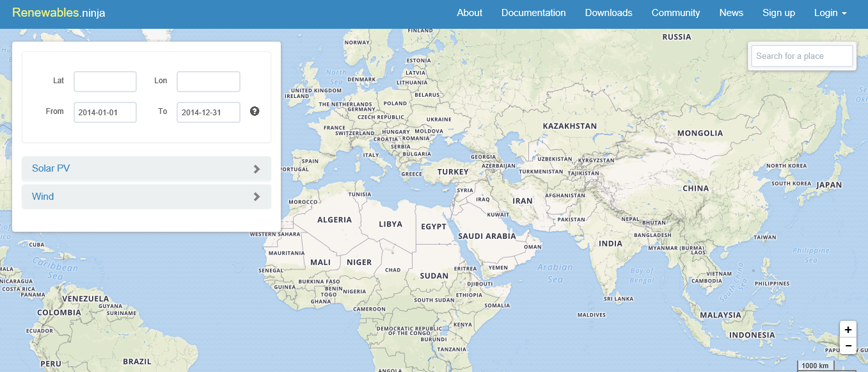Zoom in the map with plus button
This screenshot has height=372, width=868.
pos(848,330)
